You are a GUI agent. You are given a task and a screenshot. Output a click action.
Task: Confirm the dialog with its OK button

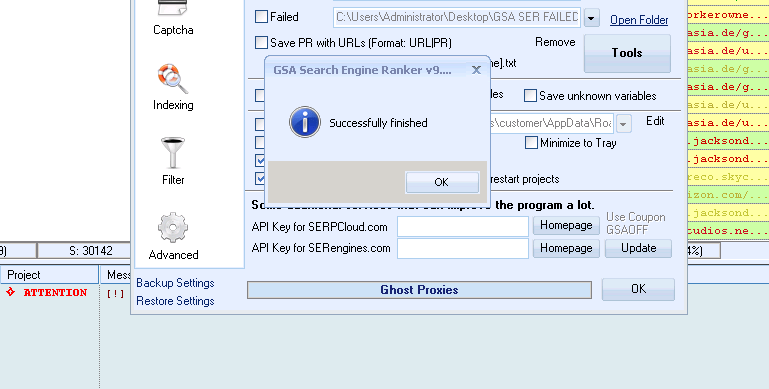coord(442,182)
